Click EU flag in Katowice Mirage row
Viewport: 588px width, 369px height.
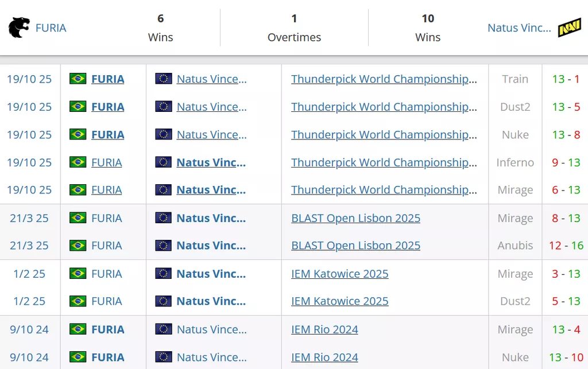[164, 274]
